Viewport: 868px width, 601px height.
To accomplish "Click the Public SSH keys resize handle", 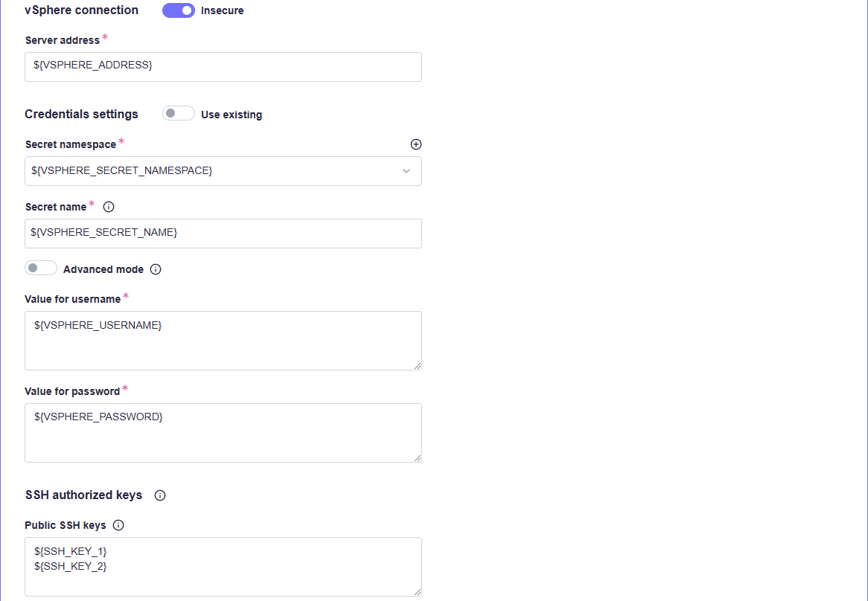I will [418, 592].
